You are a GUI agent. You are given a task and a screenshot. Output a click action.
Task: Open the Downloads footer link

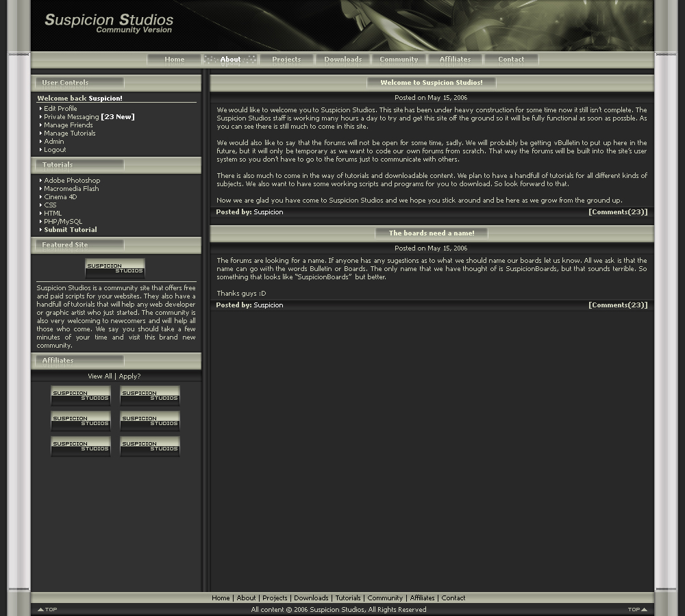click(x=312, y=598)
